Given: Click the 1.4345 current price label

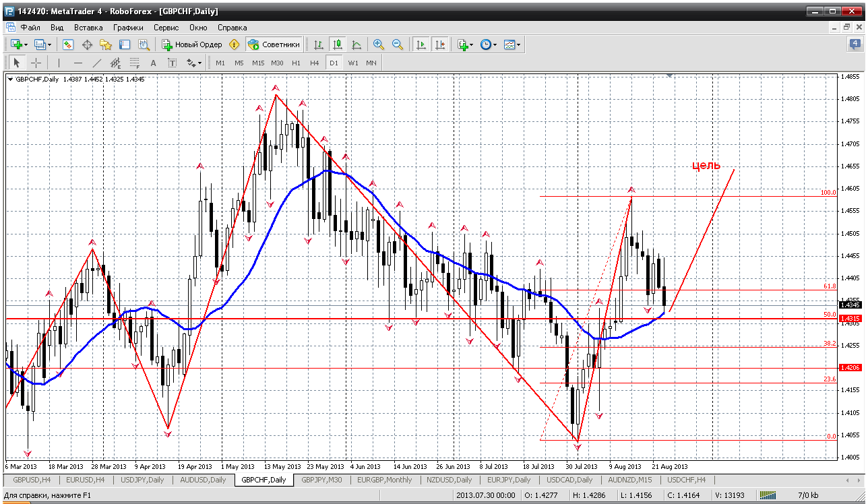Looking at the screenshot, I should tap(850, 305).
